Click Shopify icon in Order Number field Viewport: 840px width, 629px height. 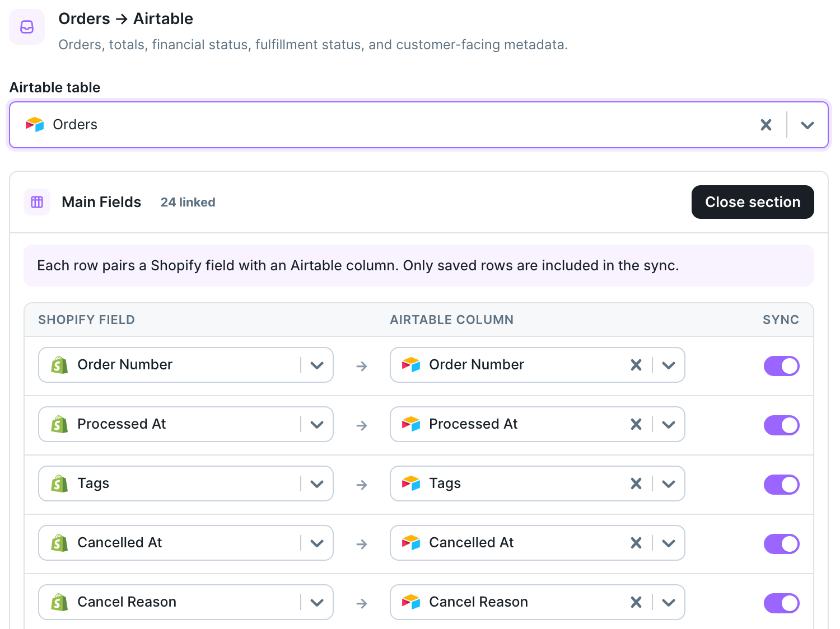tap(59, 365)
